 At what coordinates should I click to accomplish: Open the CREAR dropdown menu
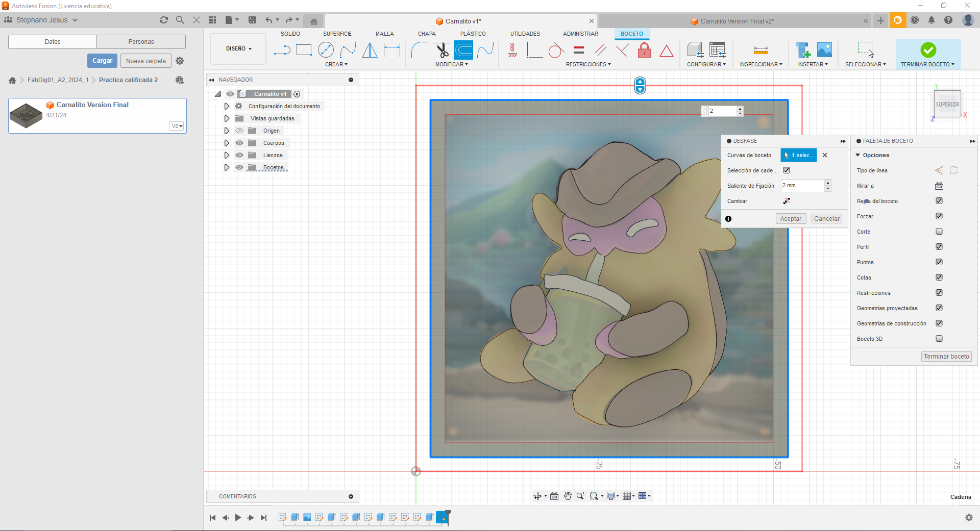[336, 64]
